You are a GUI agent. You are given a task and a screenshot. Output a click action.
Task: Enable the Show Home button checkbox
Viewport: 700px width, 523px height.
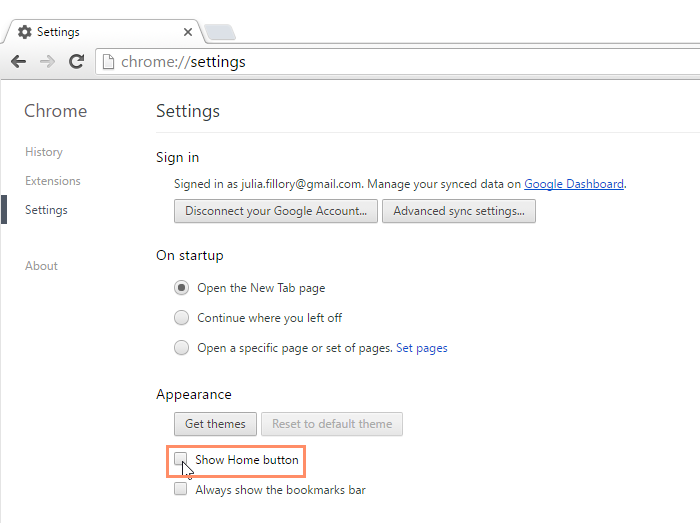click(x=181, y=460)
